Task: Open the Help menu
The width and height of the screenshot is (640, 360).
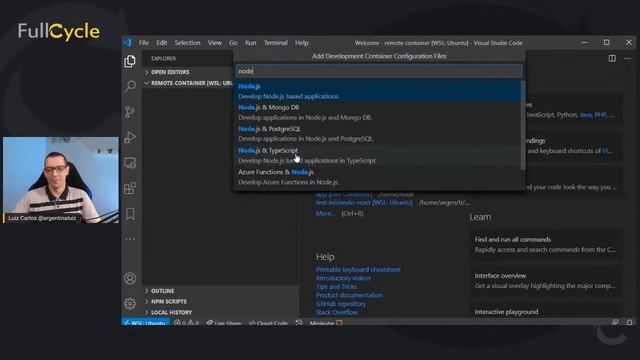Action: tap(302, 43)
